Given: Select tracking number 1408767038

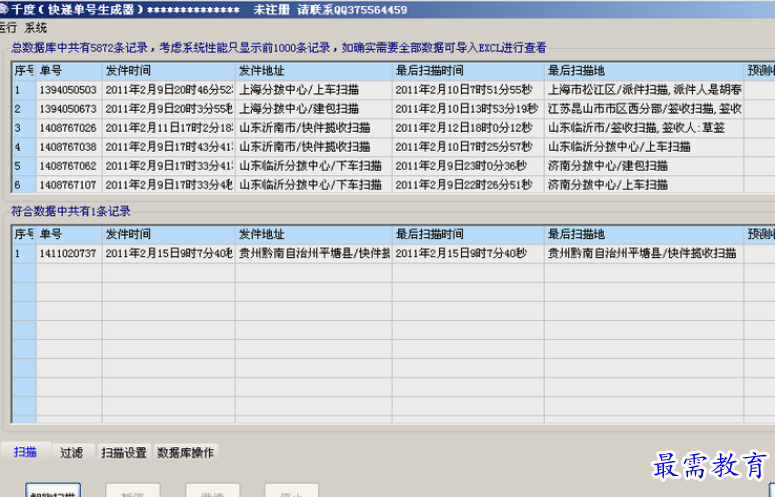Looking at the screenshot, I should tap(69, 147).
